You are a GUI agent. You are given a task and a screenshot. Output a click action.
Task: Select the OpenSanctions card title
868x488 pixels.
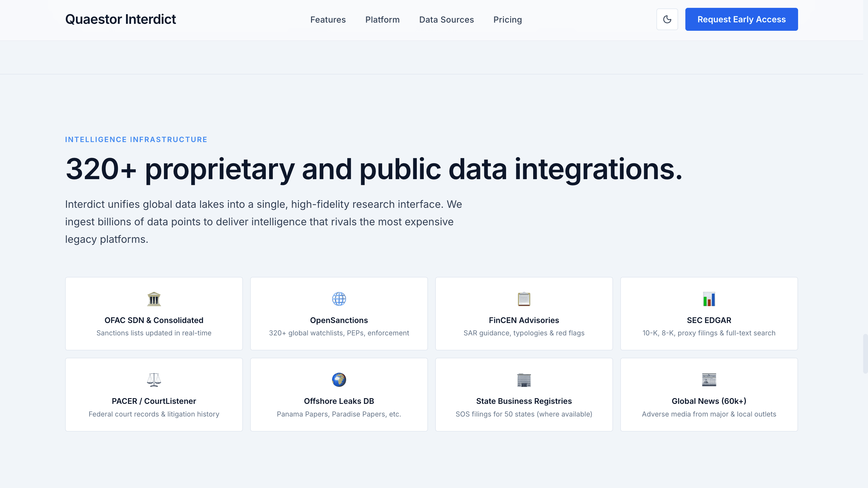(339, 320)
